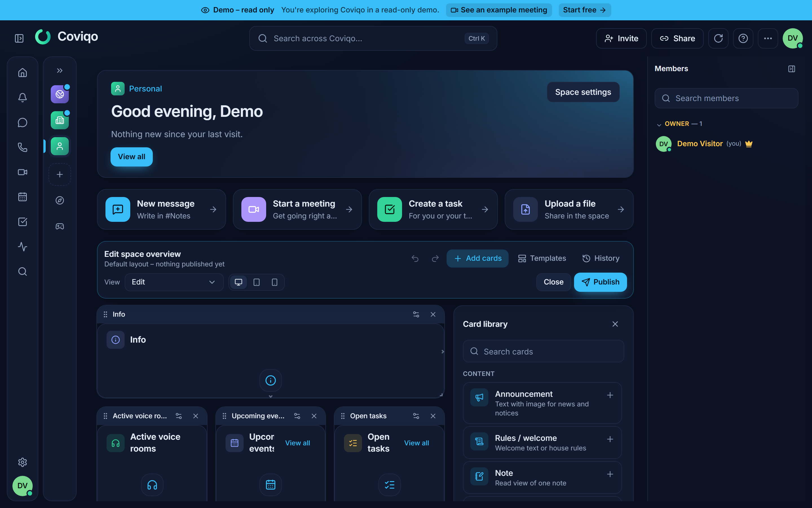812x508 pixels.
Task: Open the game controller icon
Action: [x=60, y=226]
